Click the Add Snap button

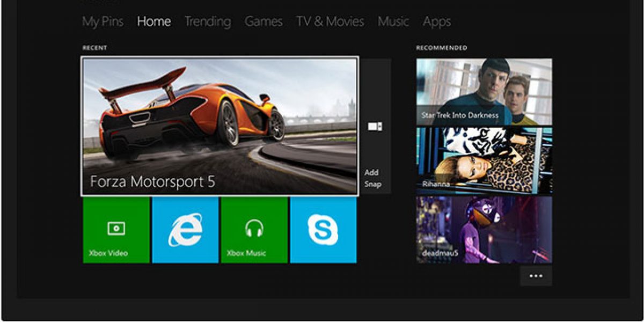pos(376,126)
